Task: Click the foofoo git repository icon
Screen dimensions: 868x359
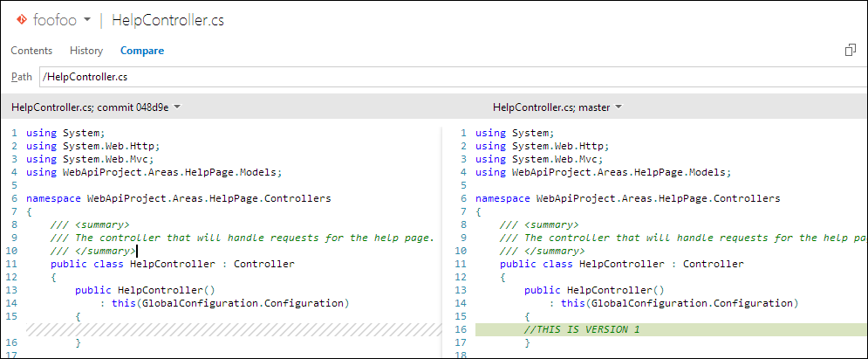Action: coord(21,20)
